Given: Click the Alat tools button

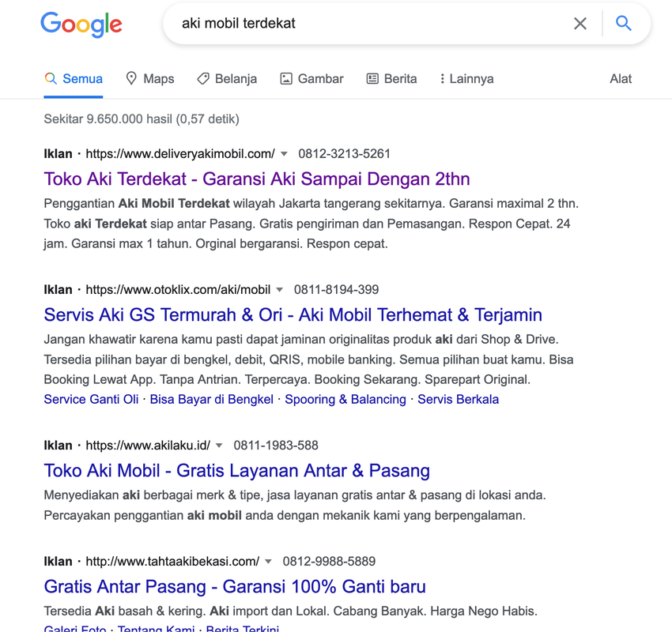Looking at the screenshot, I should pyautogui.click(x=621, y=79).
